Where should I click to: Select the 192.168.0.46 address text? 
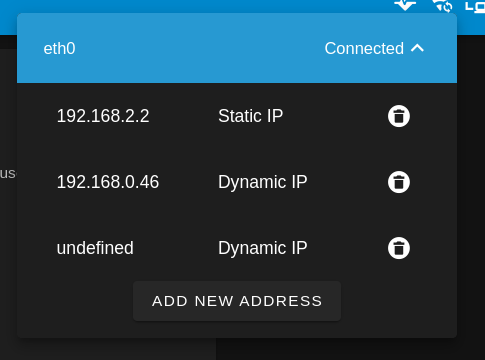pos(108,182)
